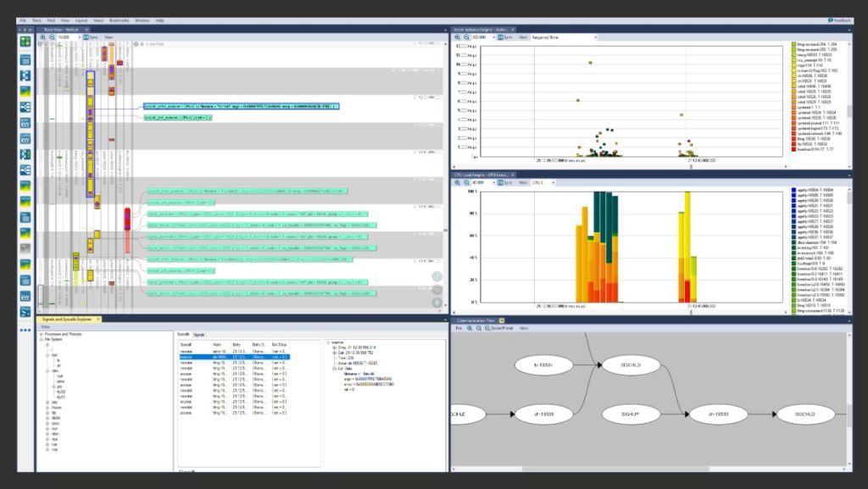Zoom out on the Communication Flow graph

pyautogui.click(x=478, y=328)
